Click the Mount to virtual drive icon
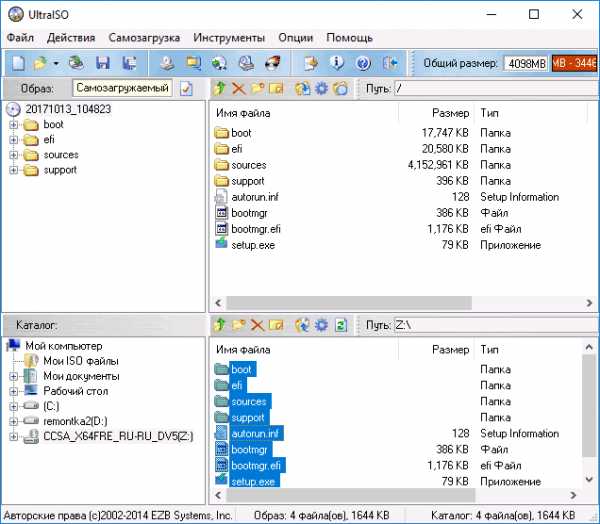The width and height of the screenshot is (600, 524). click(246, 63)
